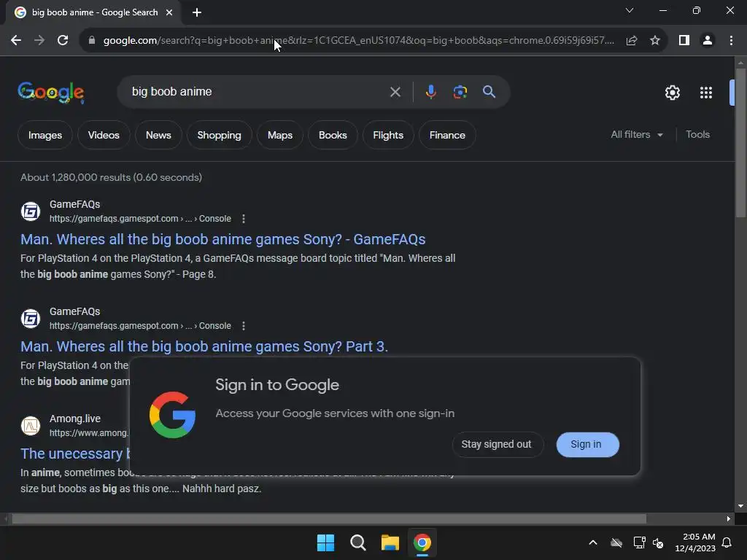Open Google quick settings gear

click(x=672, y=93)
